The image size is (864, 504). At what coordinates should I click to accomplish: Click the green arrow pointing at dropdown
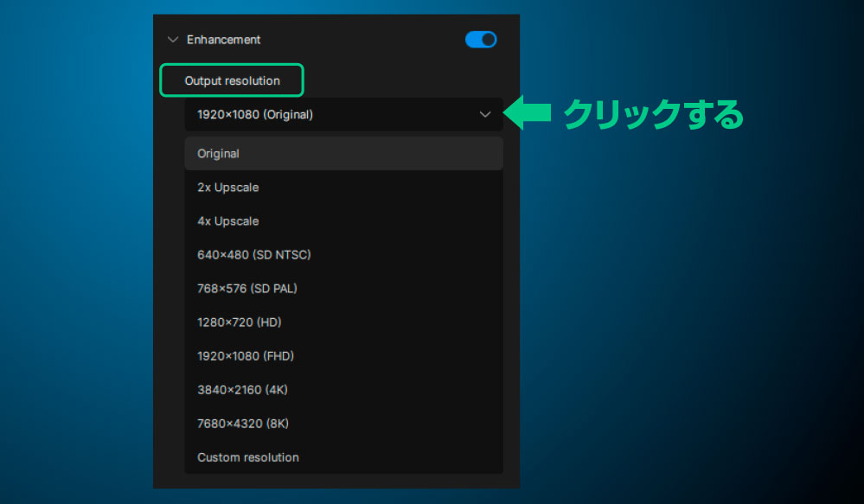528,114
